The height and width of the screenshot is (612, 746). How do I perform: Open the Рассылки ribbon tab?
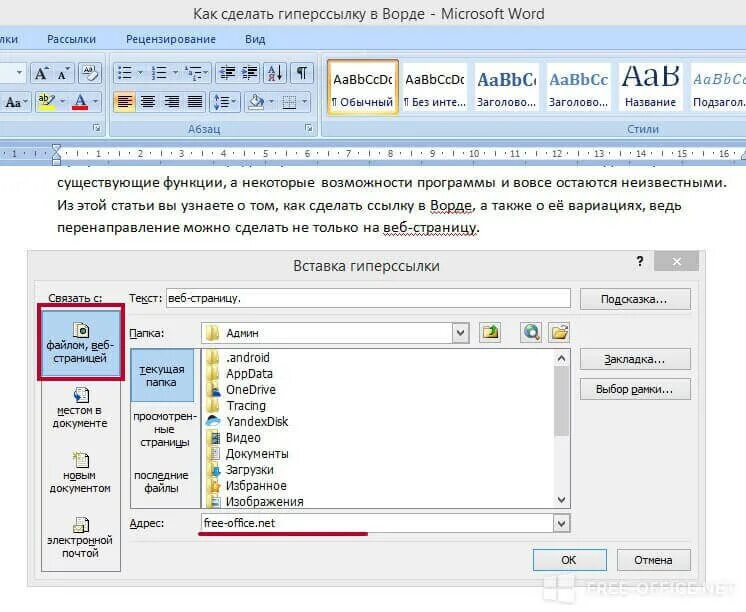click(x=71, y=39)
